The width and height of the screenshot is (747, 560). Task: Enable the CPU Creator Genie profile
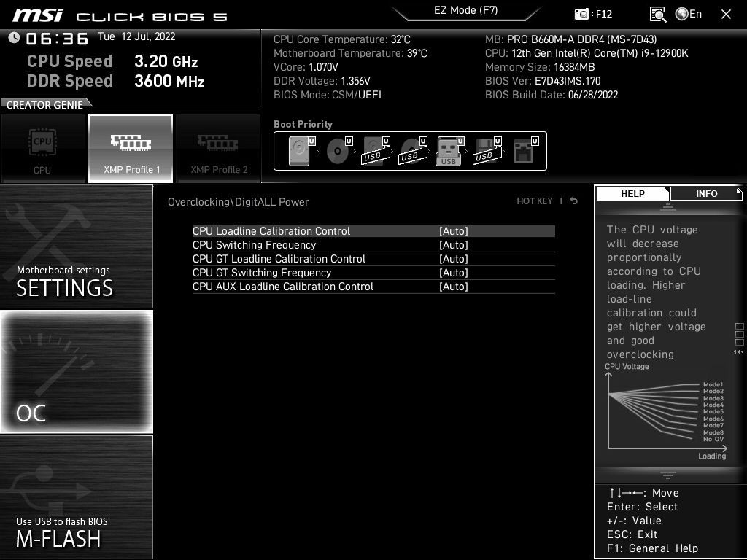tap(43, 149)
